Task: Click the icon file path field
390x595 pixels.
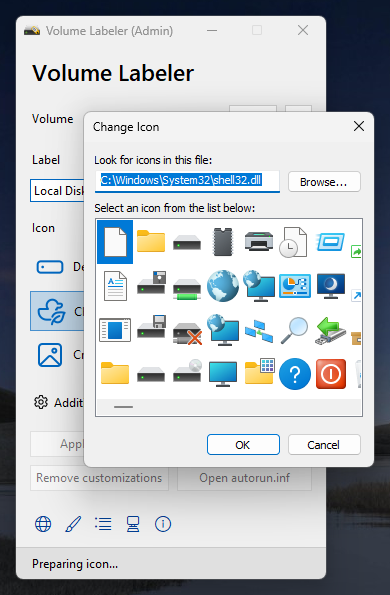Action: [x=187, y=182]
